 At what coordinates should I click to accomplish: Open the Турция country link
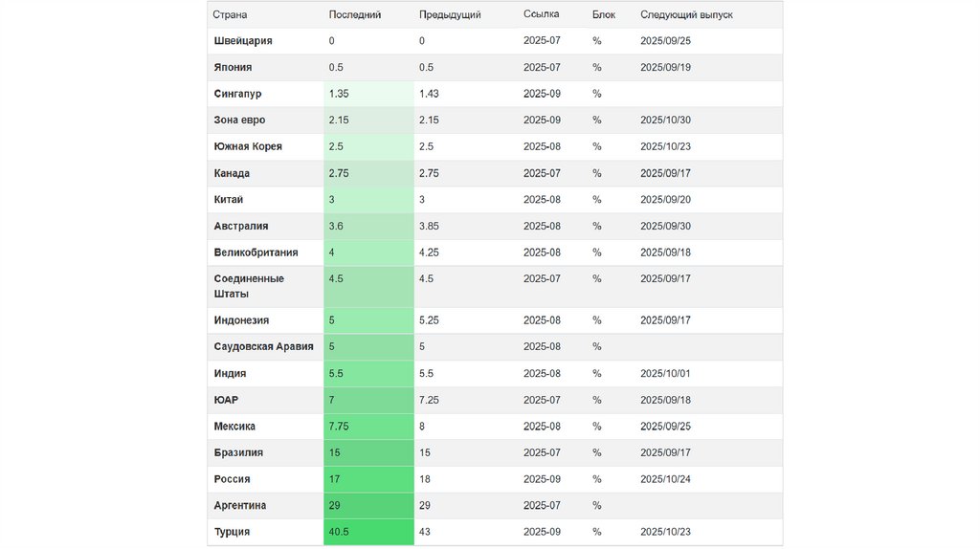click(233, 532)
